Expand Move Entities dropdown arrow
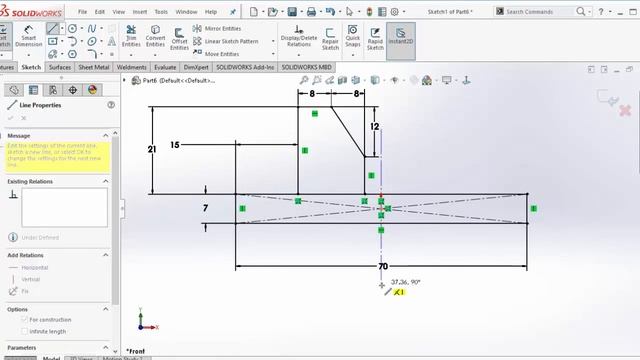Image resolution: width=640 pixels, height=360 pixels. [x=273, y=54]
